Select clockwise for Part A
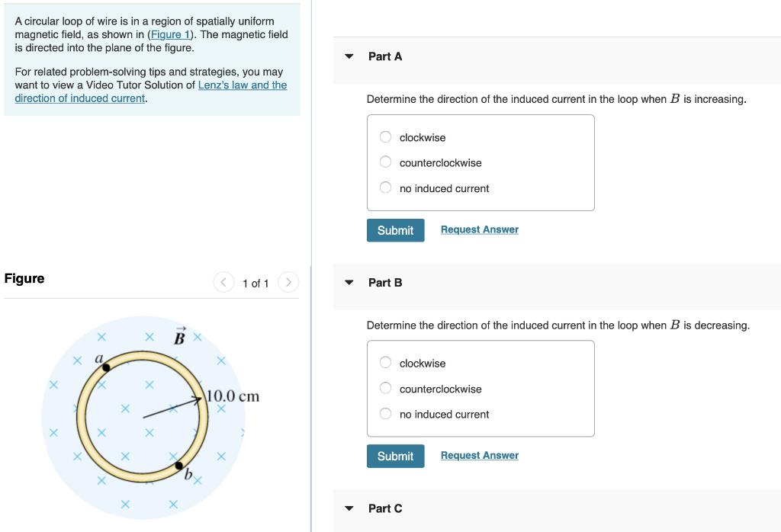The height and width of the screenshot is (532, 781). tap(385, 136)
